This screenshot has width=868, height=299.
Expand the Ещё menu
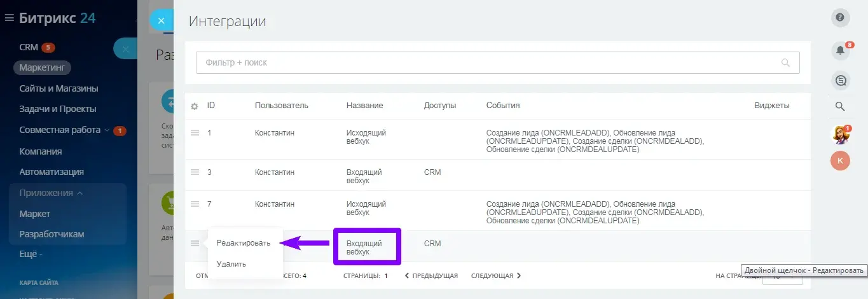31,254
